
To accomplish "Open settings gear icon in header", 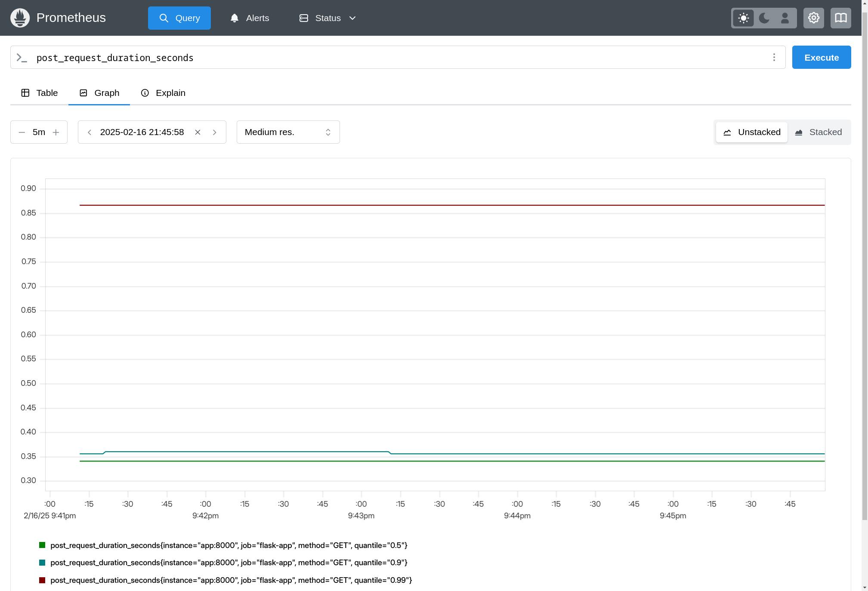I will coord(813,18).
